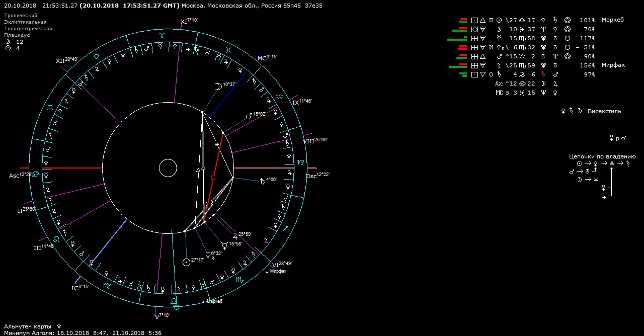Click the Mercury glyph at 15°58'

coord(224,245)
